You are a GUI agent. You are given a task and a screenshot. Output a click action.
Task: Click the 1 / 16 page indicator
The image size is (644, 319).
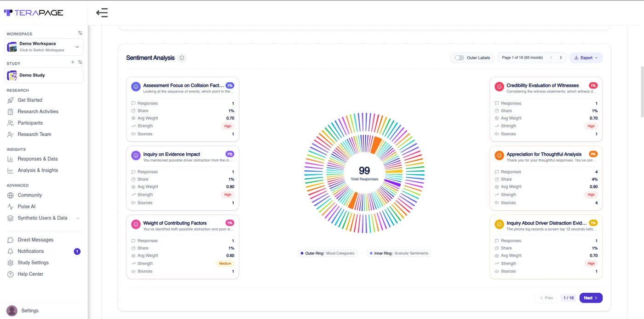(x=569, y=298)
